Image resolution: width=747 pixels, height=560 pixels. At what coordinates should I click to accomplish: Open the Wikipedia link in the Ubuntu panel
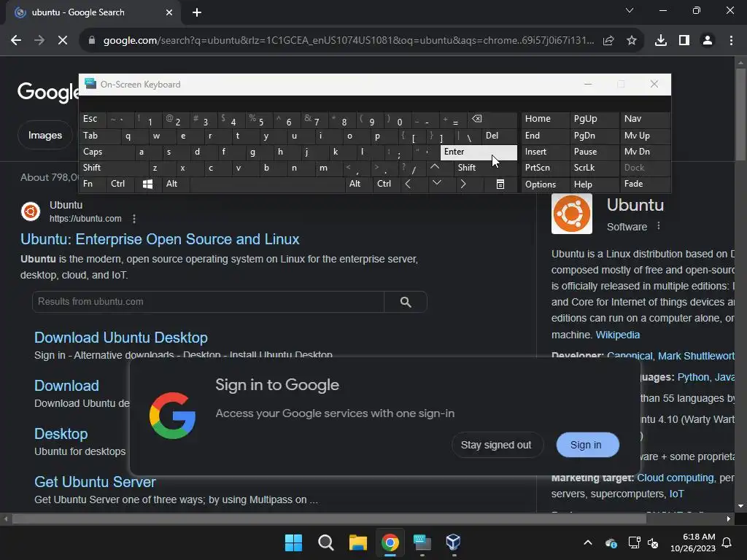[617, 335]
